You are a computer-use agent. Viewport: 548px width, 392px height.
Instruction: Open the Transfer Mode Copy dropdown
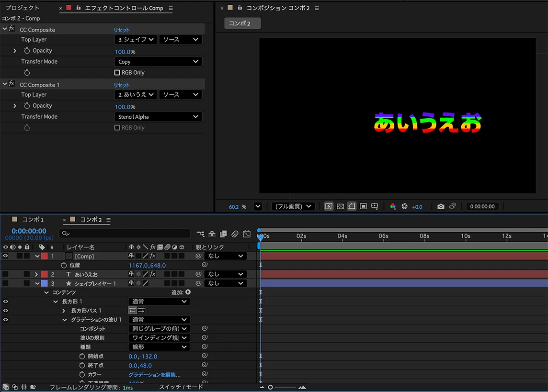tap(158, 62)
